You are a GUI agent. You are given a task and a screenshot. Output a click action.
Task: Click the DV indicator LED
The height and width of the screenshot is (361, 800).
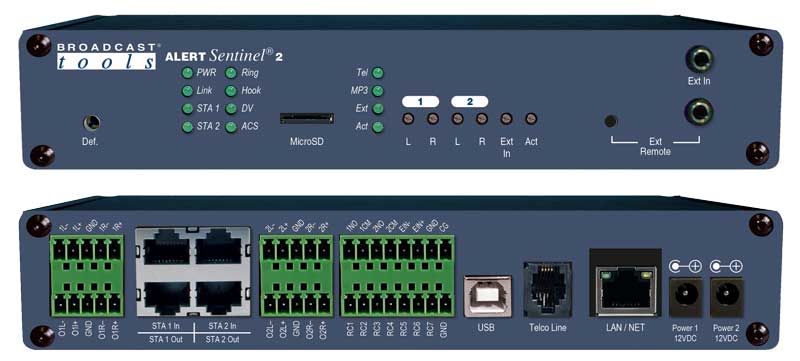pyautogui.click(x=231, y=109)
